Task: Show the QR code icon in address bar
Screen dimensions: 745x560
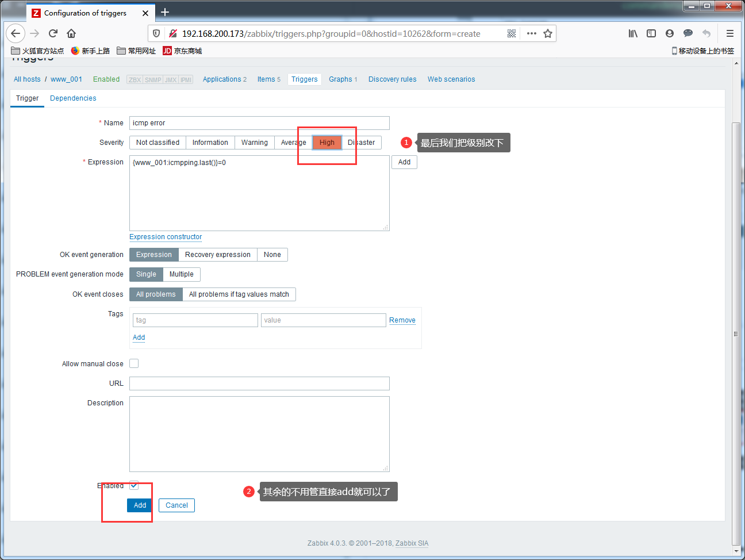Action: 512,34
